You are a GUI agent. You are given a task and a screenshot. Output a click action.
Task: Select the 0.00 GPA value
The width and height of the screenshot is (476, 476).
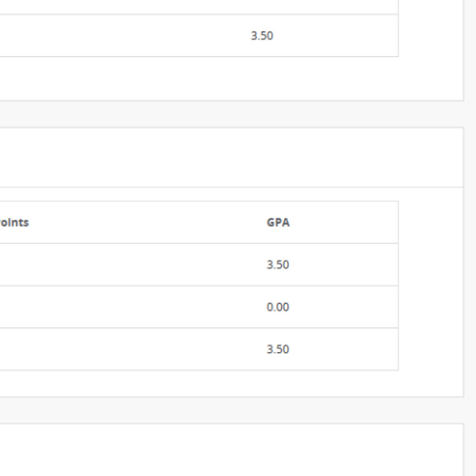click(x=278, y=307)
